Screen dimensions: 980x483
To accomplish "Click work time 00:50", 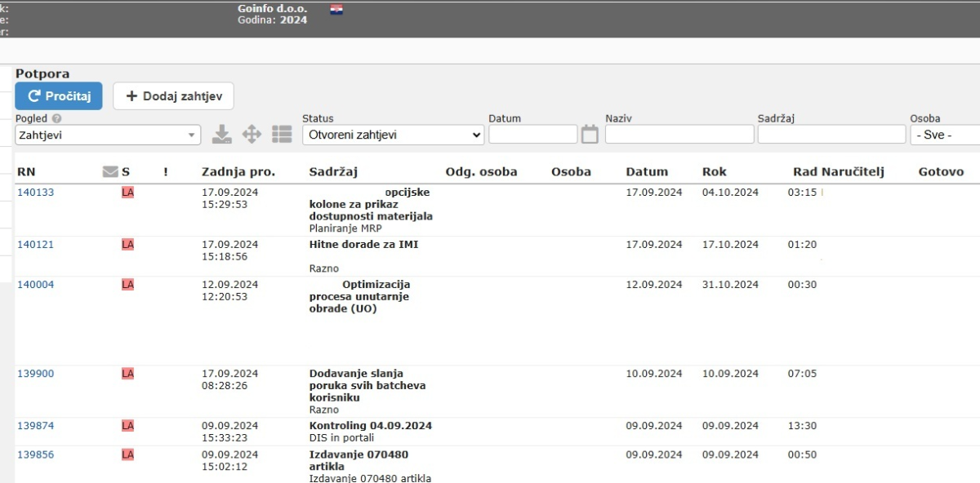I will pyautogui.click(x=802, y=454).
